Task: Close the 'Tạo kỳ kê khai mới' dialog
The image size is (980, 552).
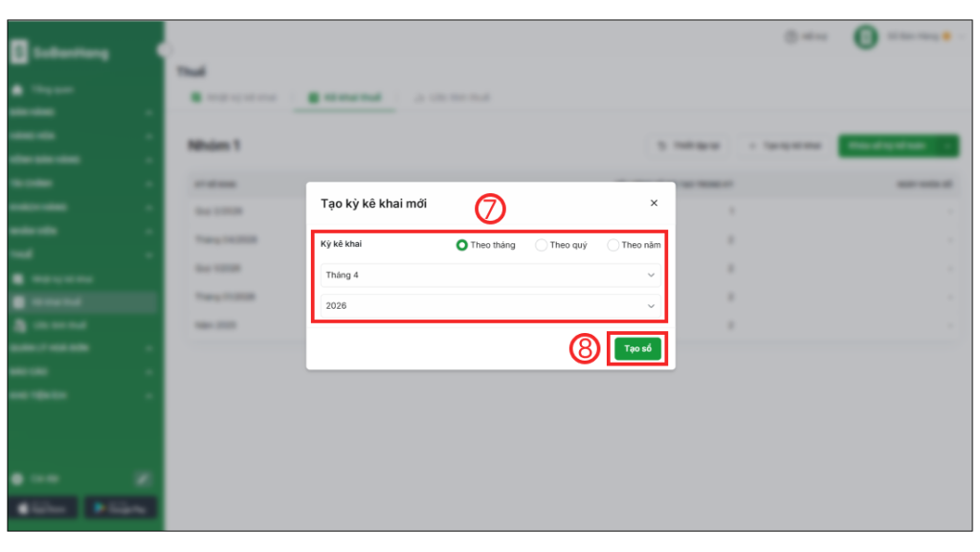Action: point(654,203)
